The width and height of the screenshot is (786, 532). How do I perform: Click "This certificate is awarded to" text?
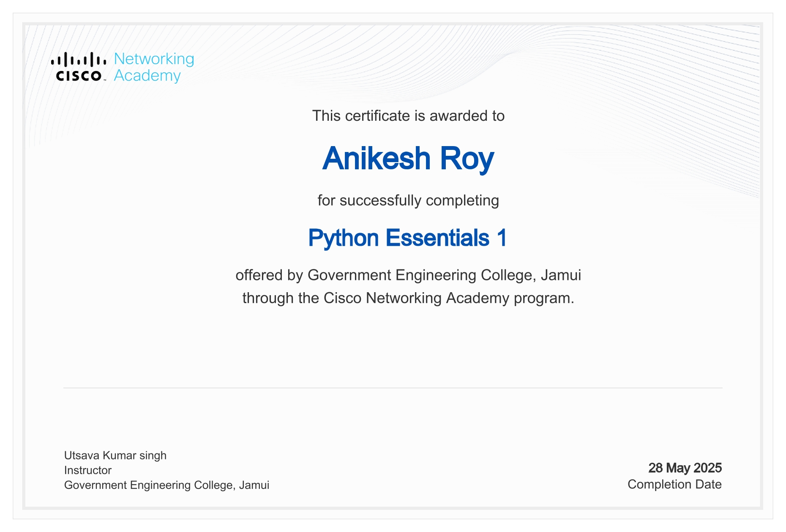click(408, 116)
